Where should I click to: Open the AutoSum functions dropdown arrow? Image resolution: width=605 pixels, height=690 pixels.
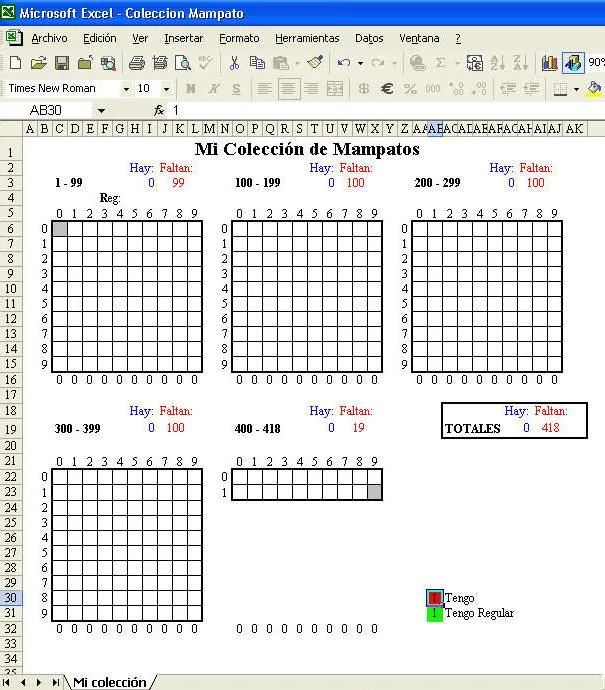point(457,63)
